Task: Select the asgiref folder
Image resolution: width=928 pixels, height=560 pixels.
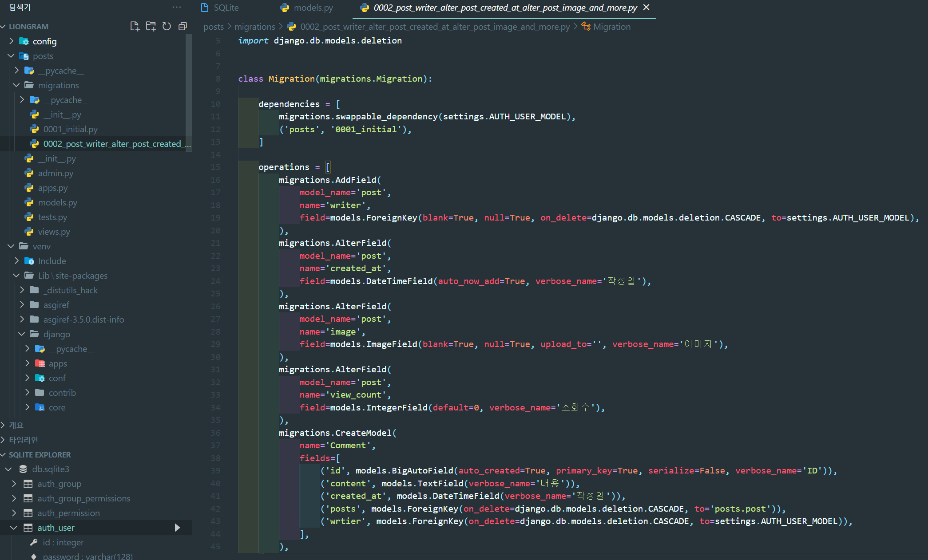Action: click(56, 305)
